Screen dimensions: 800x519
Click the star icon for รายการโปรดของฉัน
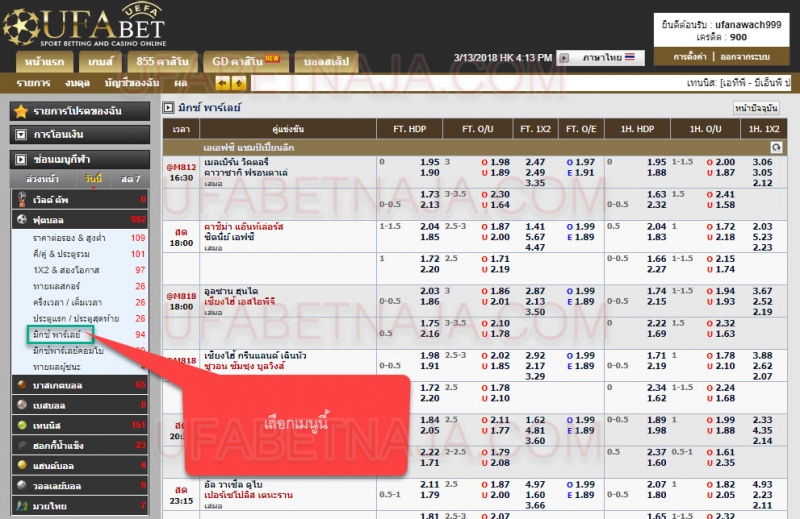pyautogui.click(x=21, y=111)
